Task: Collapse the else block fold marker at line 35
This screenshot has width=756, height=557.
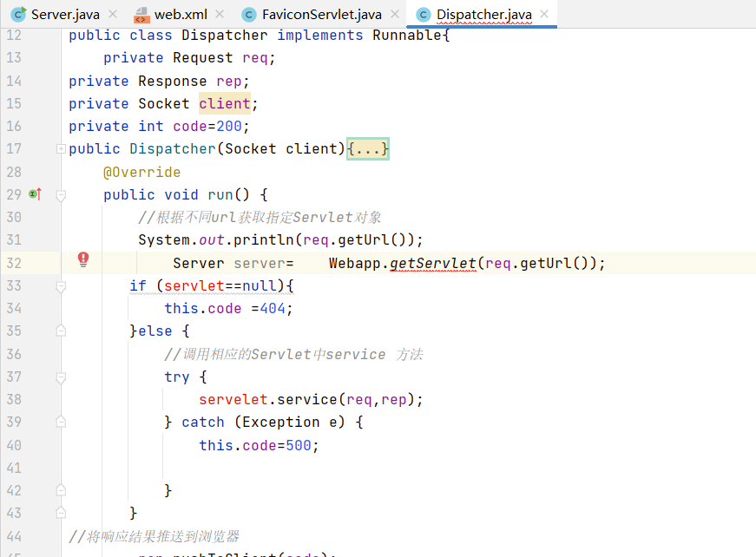Action: (x=61, y=331)
